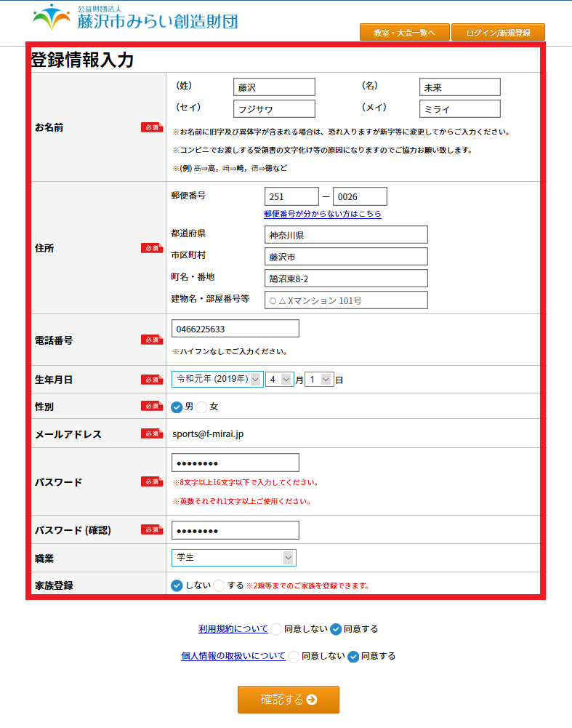Select the 男 gender radio button
This screenshot has width=572, height=728.
177,407
